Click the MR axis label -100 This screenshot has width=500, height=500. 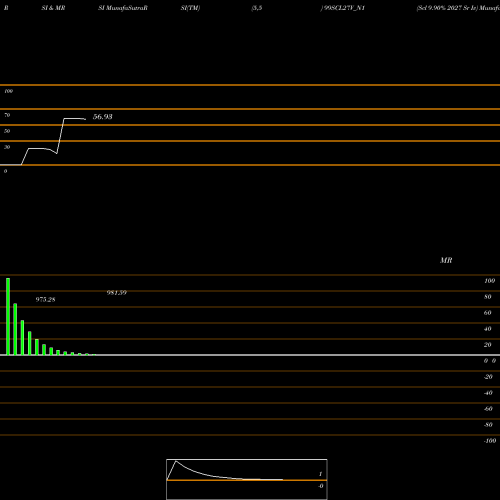click(x=490, y=441)
